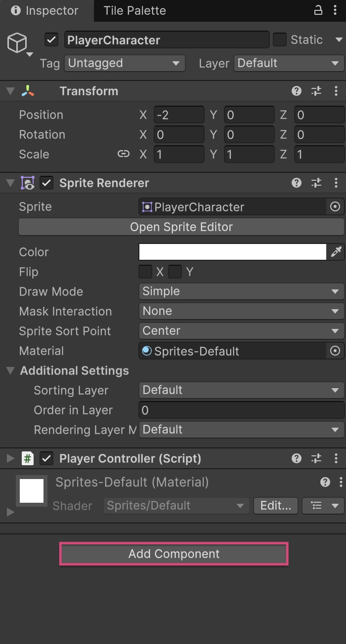Click the Add Component button
Screen dimensions: 346x644
(x=173, y=554)
